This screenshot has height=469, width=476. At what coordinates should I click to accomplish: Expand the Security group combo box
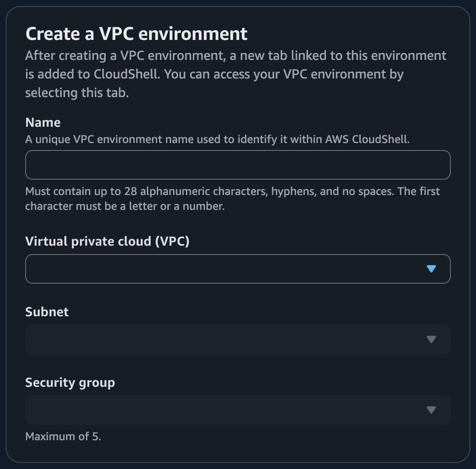(x=238, y=410)
